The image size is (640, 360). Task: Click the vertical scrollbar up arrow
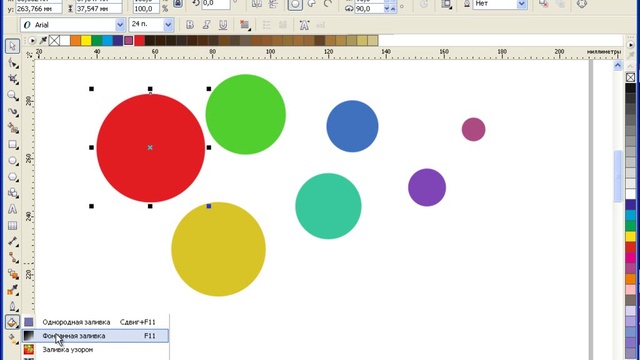click(x=618, y=65)
